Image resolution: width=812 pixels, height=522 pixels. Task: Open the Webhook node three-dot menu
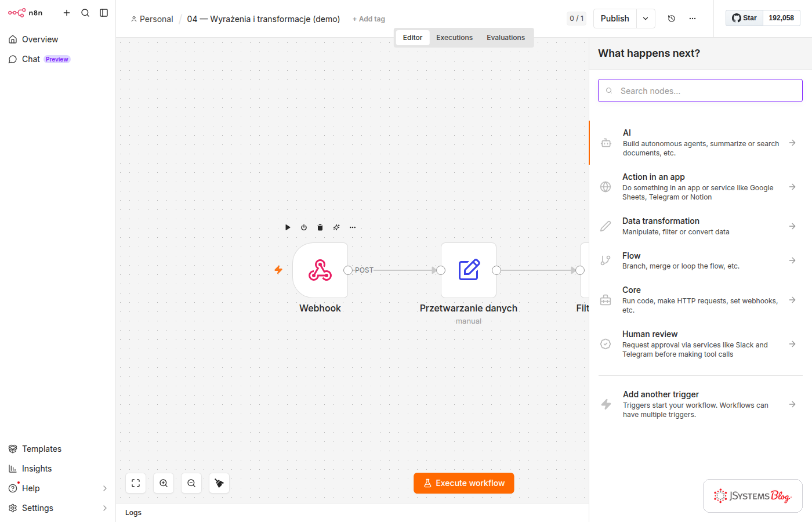tap(353, 227)
